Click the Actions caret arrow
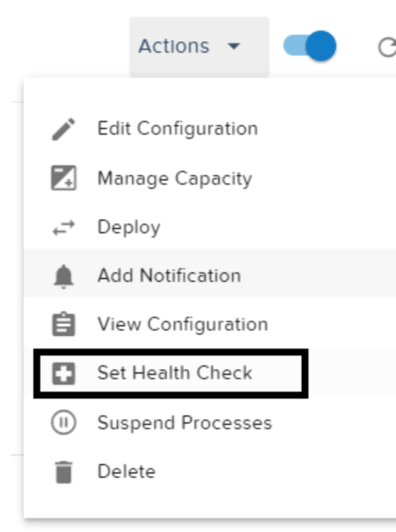The height and width of the screenshot is (532, 396). pyautogui.click(x=234, y=46)
